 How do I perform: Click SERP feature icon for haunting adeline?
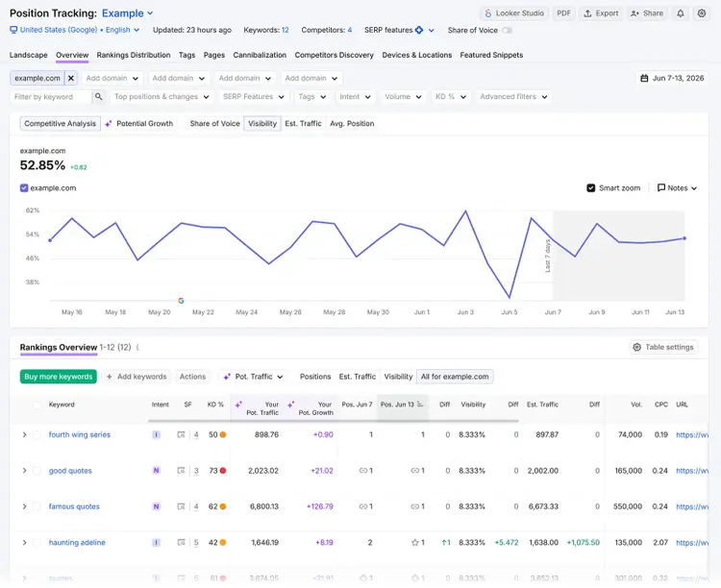pos(181,543)
